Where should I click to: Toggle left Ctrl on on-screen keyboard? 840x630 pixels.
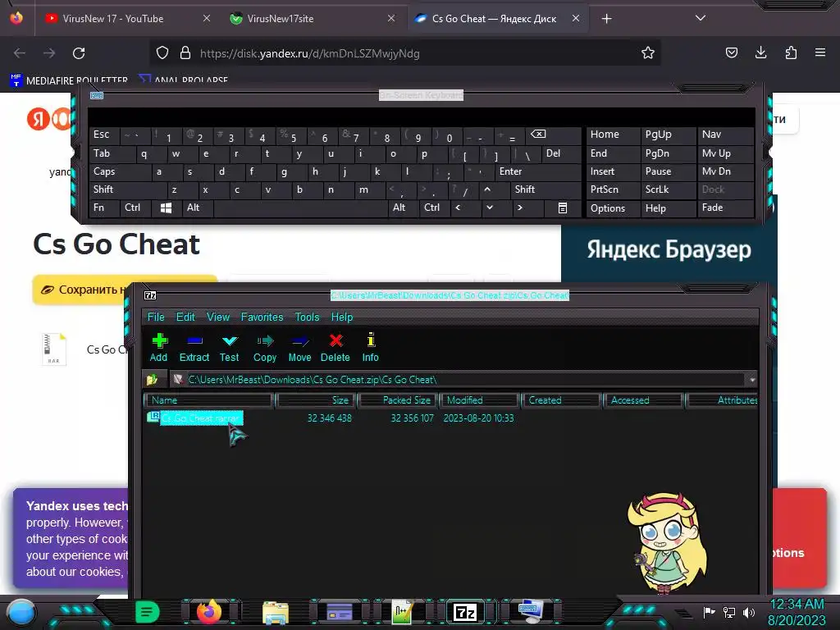(x=135, y=208)
